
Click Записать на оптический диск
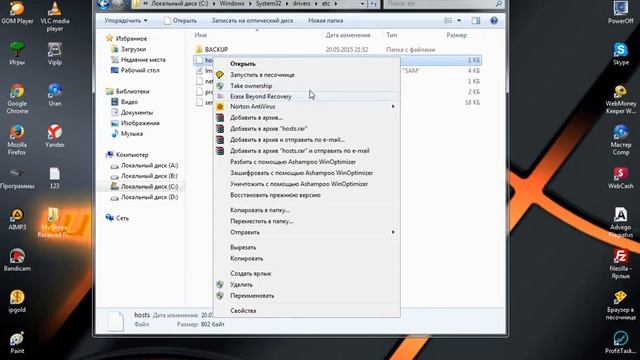(252, 20)
